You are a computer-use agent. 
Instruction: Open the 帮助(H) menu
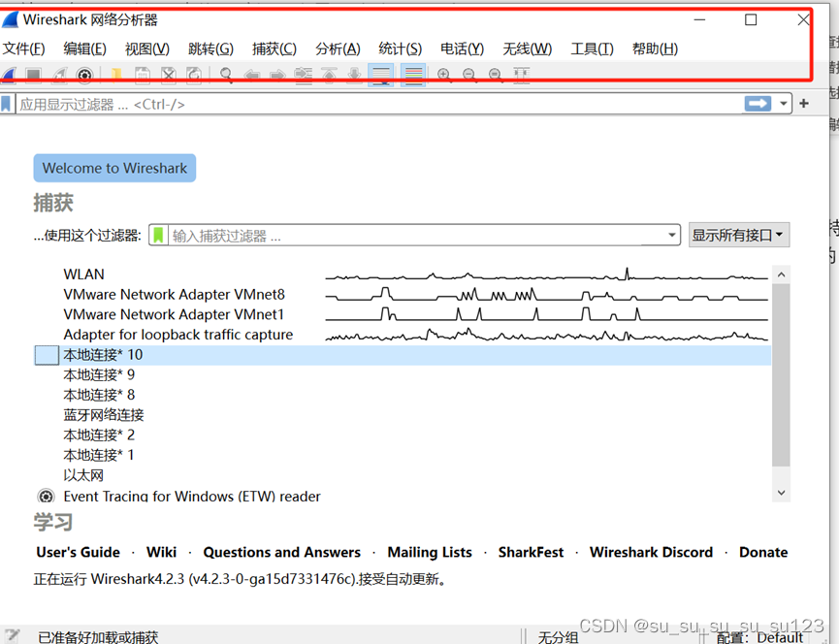[x=655, y=48]
